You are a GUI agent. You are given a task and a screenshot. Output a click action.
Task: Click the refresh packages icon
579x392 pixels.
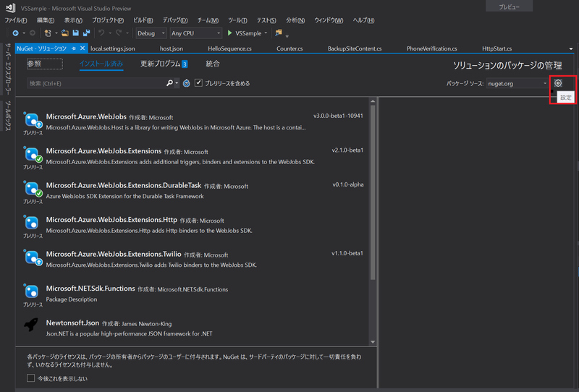(187, 83)
